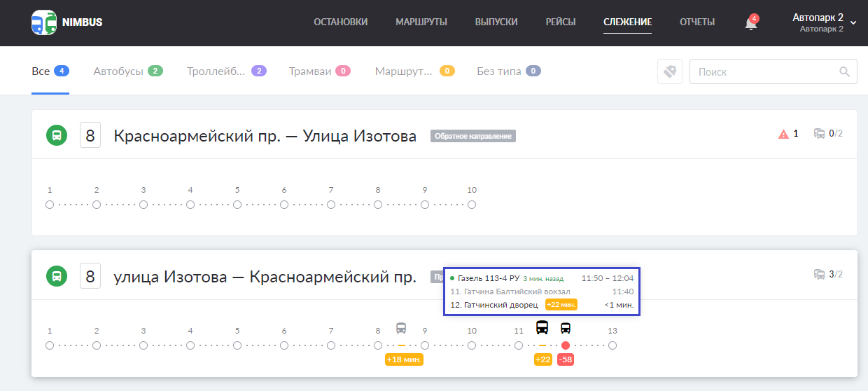The height and width of the screenshot is (391, 868).
Task: Open the ОСТАНОВКИ menu
Action: [340, 22]
